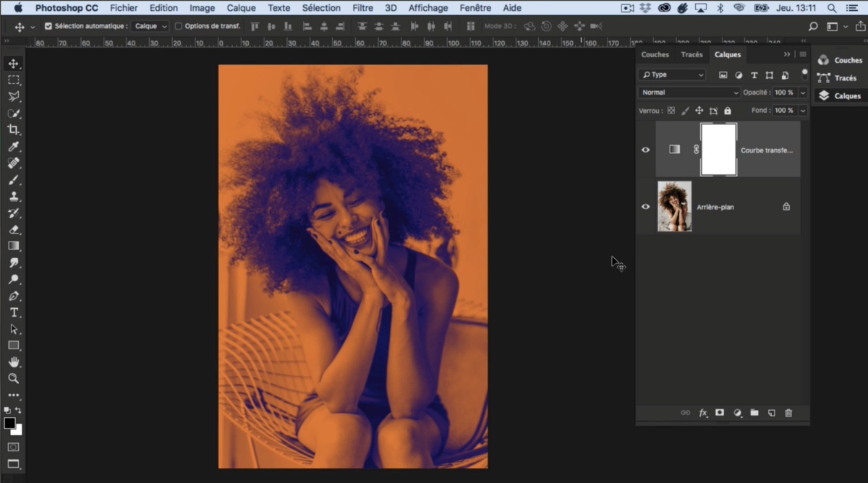Open the Layers panel options menu
This screenshot has width=868, height=483.
[x=803, y=54]
